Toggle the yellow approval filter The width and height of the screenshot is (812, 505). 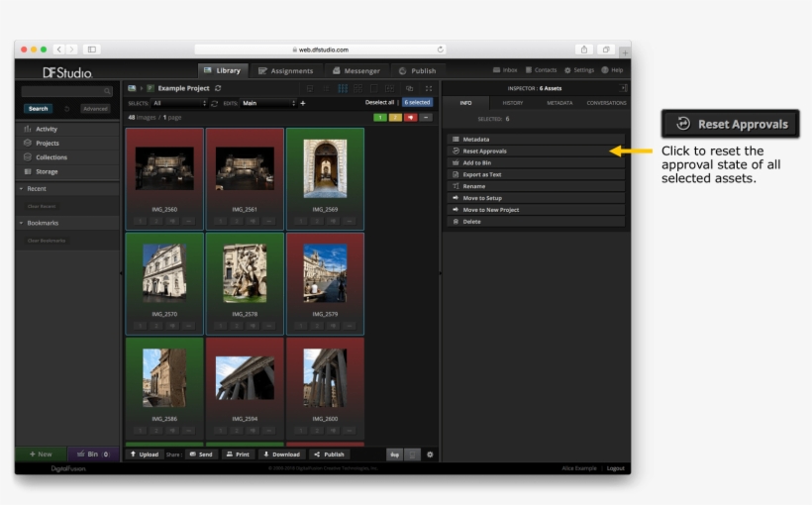(x=395, y=117)
